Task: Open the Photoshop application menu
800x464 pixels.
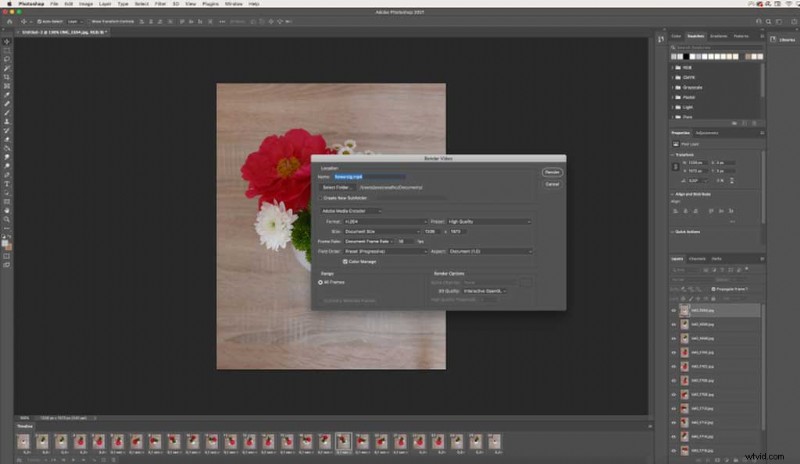Action: point(31,4)
